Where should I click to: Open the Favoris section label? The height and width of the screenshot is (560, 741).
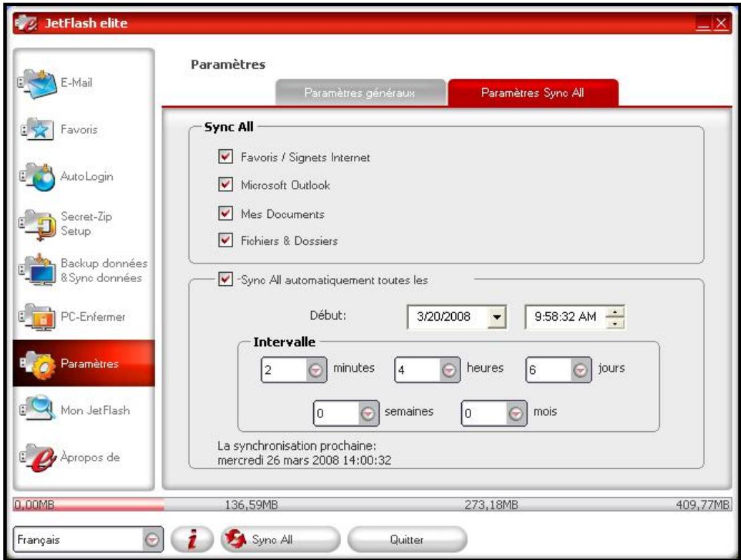pyautogui.click(x=79, y=129)
